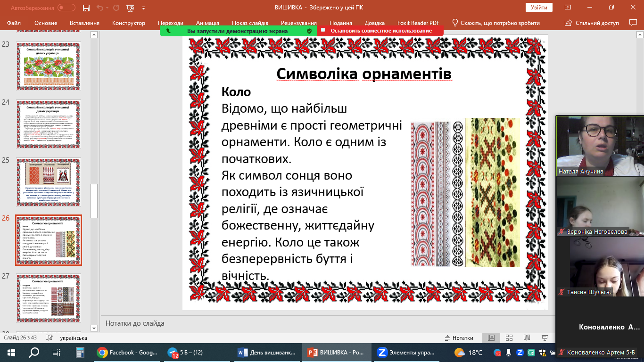The height and width of the screenshot is (362, 644).
Task: Click the Save icon in title bar
Action: click(x=86, y=8)
